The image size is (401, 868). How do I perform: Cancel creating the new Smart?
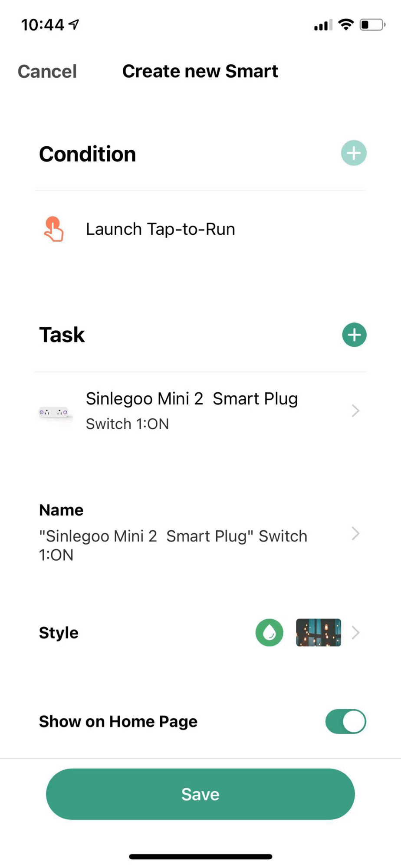tap(47, 71)
